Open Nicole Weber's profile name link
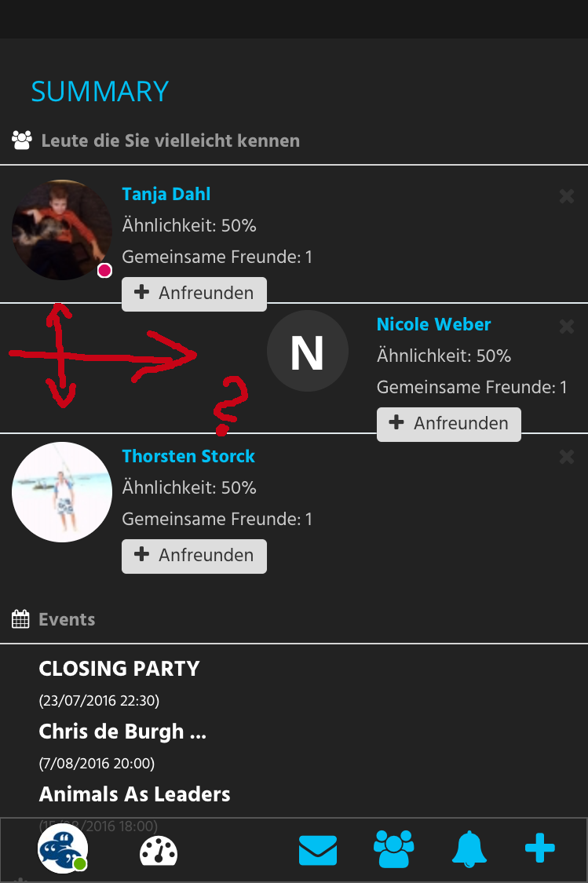This screenshot has height=883, width=588. click(433, 325)
